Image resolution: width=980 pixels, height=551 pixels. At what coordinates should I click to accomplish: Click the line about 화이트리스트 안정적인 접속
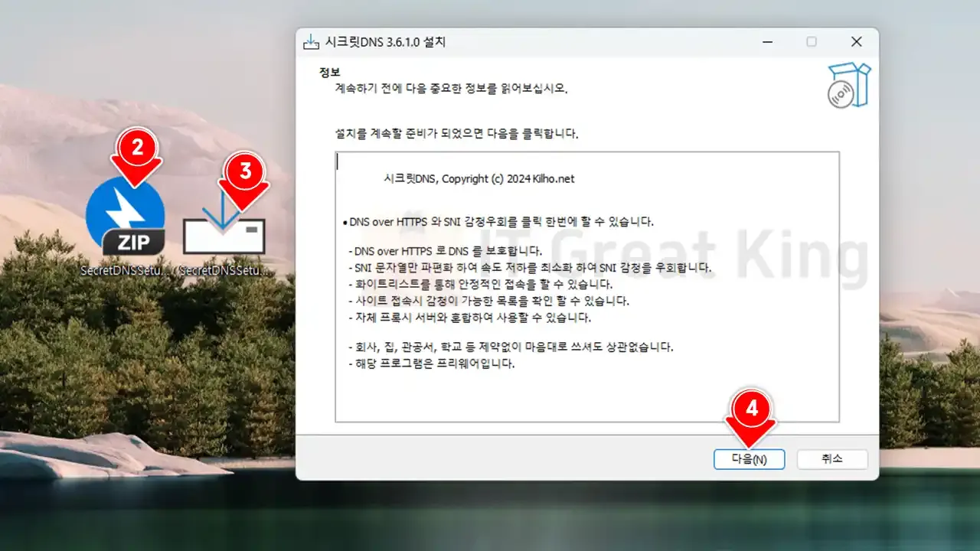tap(480, 284)
